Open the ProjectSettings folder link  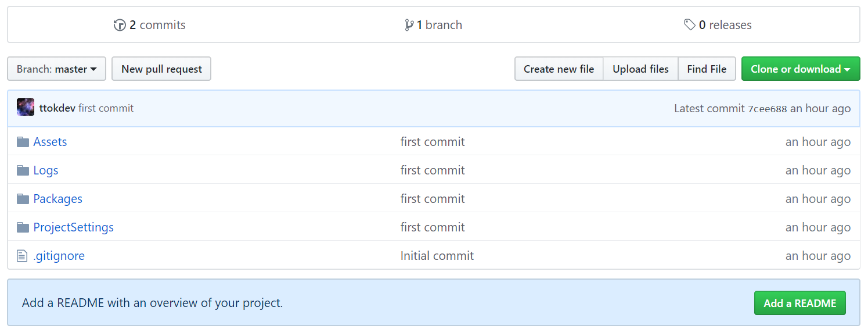(74, 227)
